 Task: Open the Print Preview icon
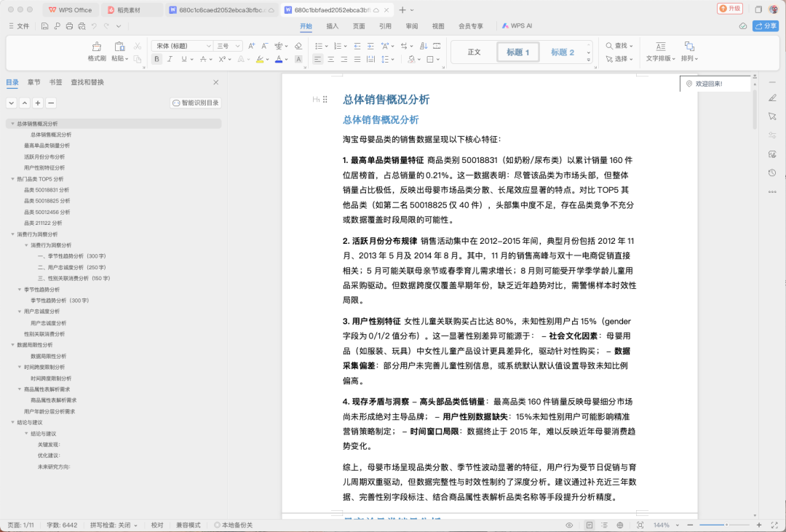82,26
